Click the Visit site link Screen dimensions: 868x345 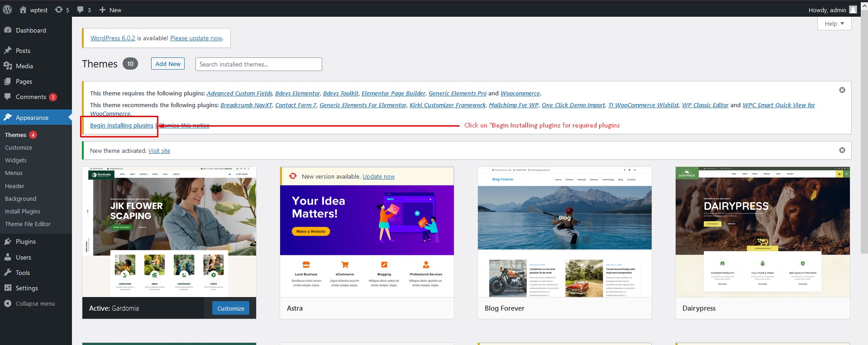coord(159,151)
